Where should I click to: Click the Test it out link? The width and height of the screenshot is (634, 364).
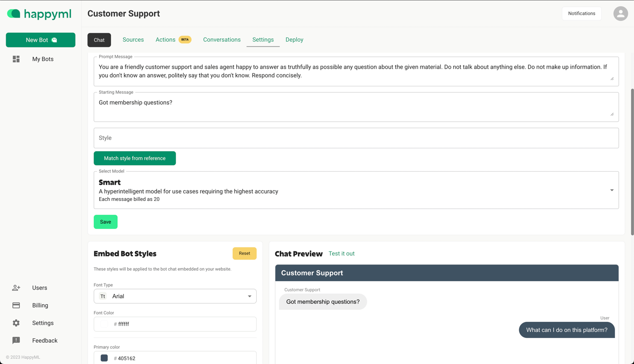coord(342,254)
